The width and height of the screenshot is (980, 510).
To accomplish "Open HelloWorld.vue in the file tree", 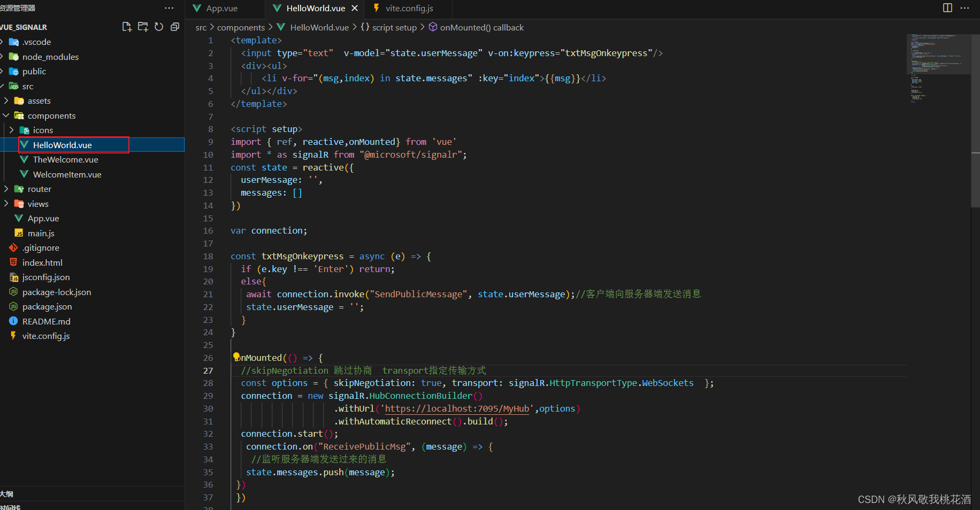I will [x=62, y=145].
